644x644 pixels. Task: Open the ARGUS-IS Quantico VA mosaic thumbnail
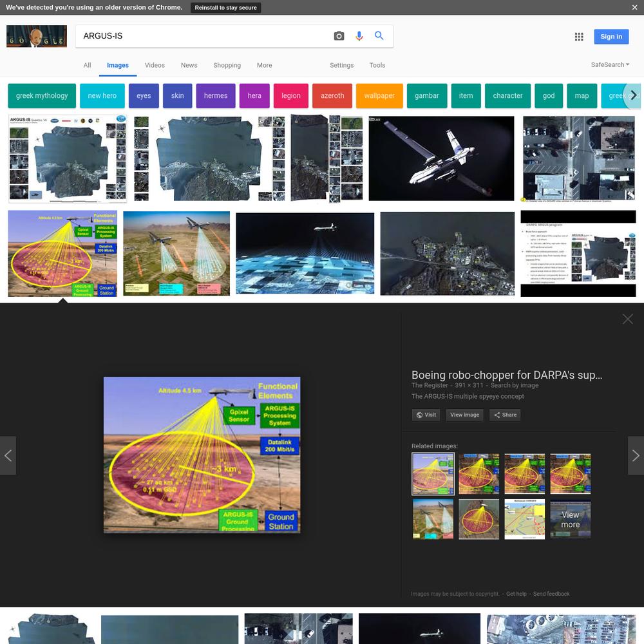[x=68, y=158]
